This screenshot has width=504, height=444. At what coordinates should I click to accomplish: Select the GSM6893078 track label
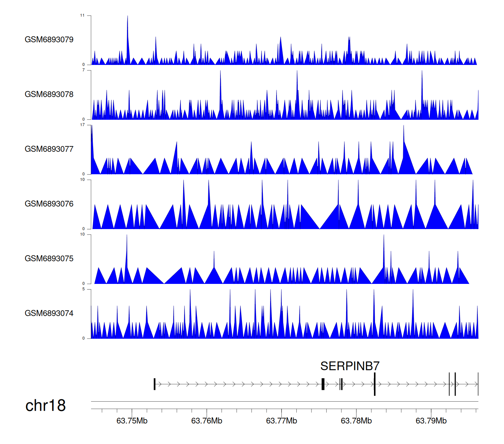[49, 95]
